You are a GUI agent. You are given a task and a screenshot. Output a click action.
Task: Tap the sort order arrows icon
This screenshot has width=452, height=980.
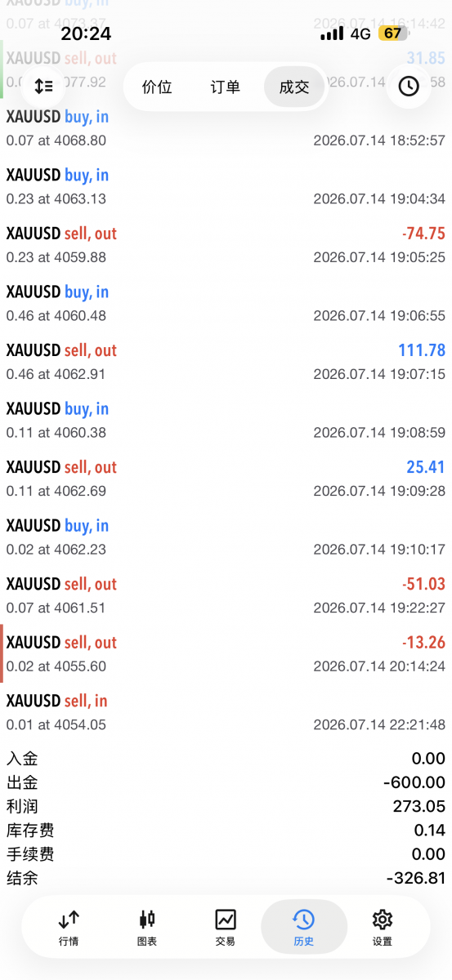[43, 86]
